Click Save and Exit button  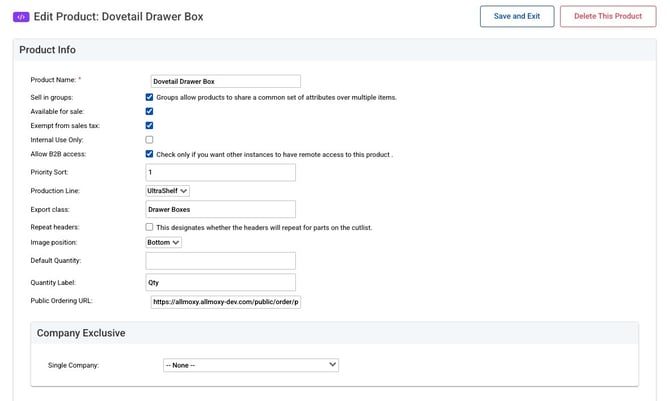[x=516, y=16]
